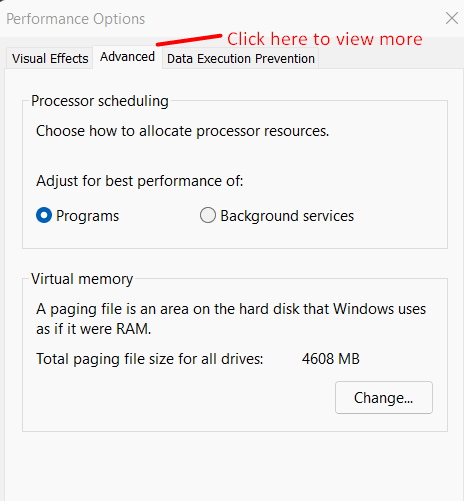
Task: Click 'Choose how to allocate processor resources' text
Action: (182, 131)
